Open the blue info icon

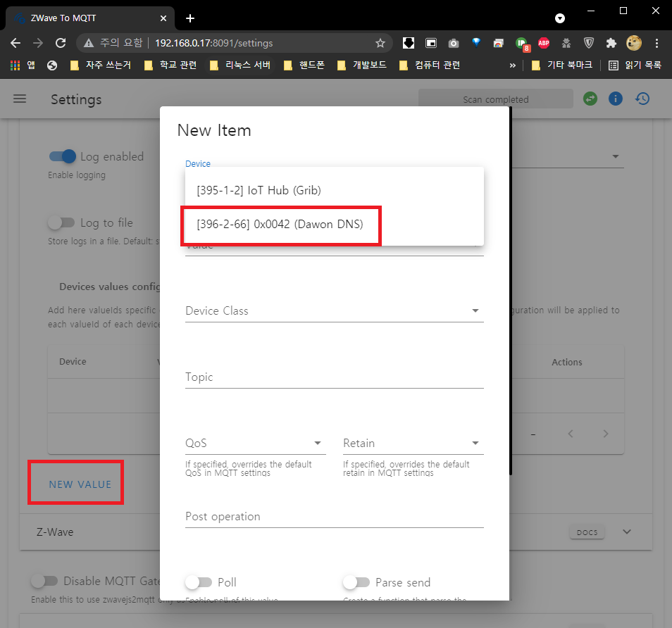tap(616, 99)
